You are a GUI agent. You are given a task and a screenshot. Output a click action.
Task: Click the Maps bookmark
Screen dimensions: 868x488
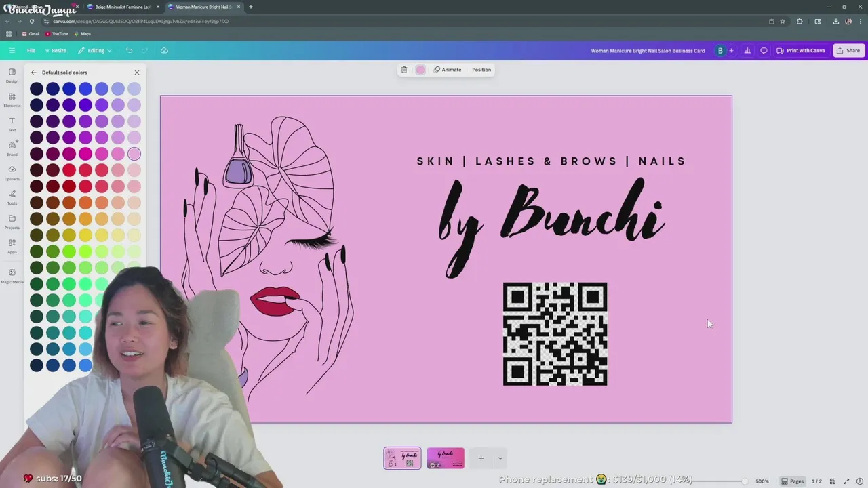(82, 34)
